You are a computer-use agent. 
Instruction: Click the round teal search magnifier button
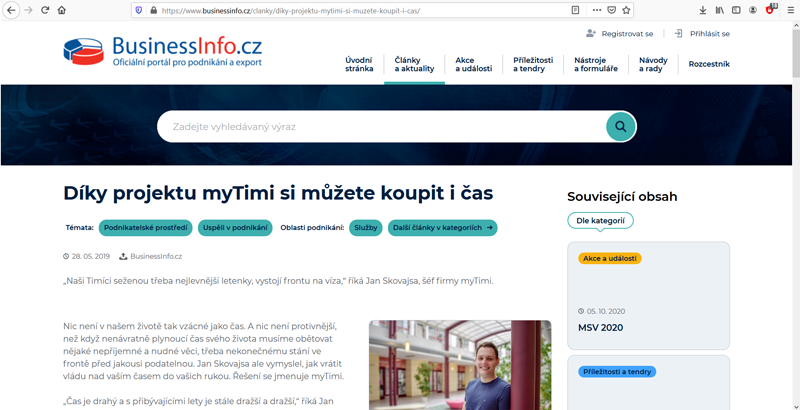[x=620, y=126]
